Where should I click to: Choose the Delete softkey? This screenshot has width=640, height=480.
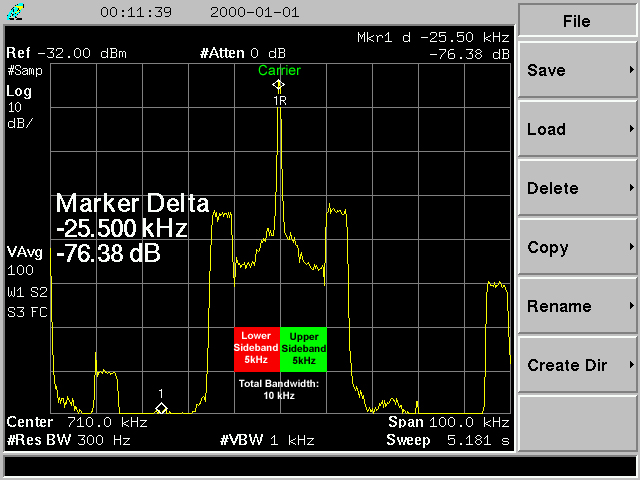pos(577,188)
